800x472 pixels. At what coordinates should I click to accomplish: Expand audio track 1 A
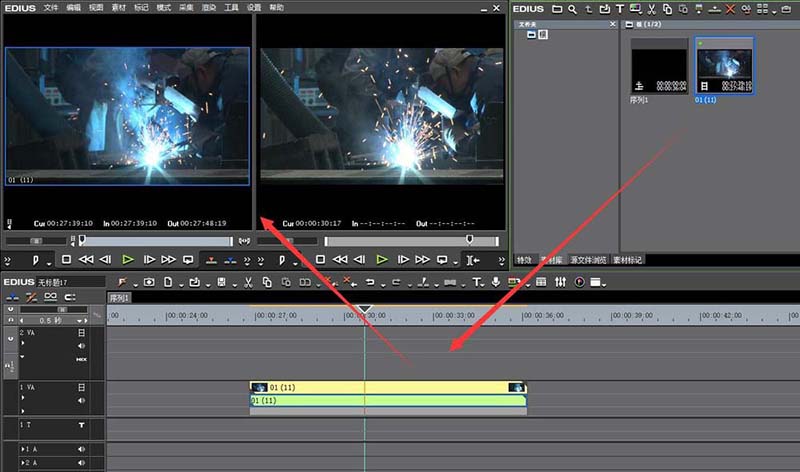click(x=24, y=450)
